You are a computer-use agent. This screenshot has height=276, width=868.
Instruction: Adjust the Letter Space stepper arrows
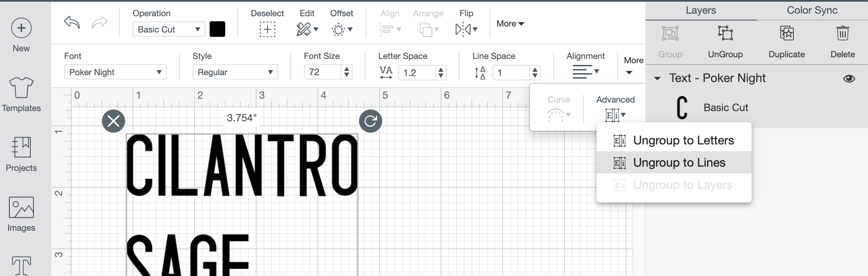[x=441, y=72]
